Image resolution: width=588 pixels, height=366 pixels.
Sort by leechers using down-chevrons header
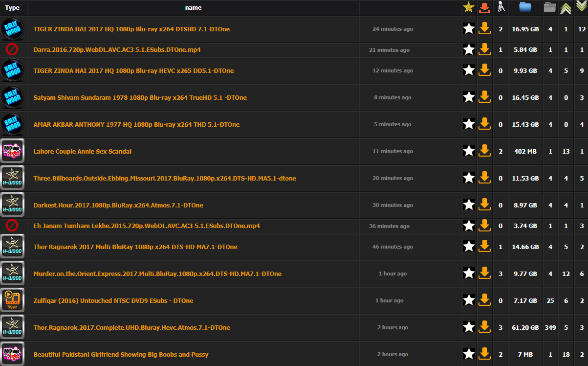pos(582,6)
